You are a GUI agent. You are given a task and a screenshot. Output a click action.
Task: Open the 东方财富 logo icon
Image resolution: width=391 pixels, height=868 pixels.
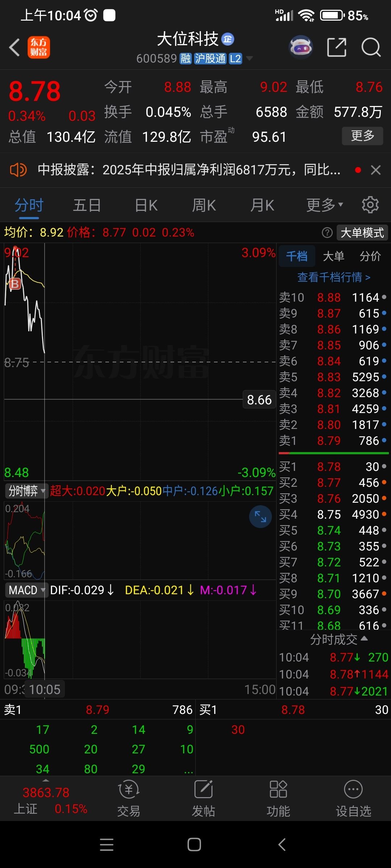click(x=39, y=47)
